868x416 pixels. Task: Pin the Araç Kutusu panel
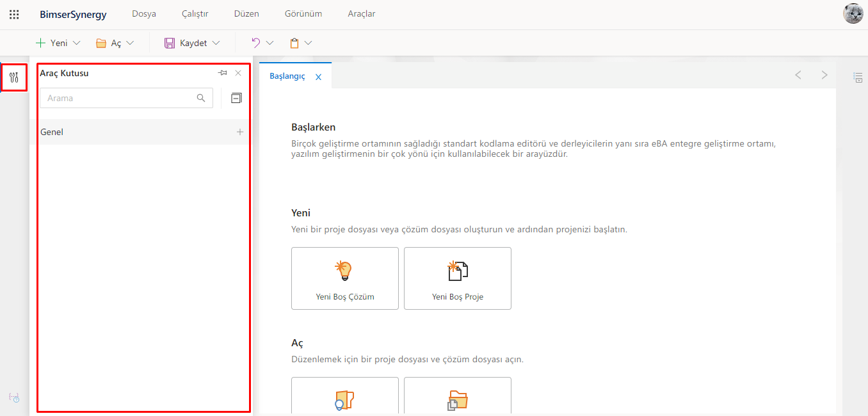pos(222,73)
